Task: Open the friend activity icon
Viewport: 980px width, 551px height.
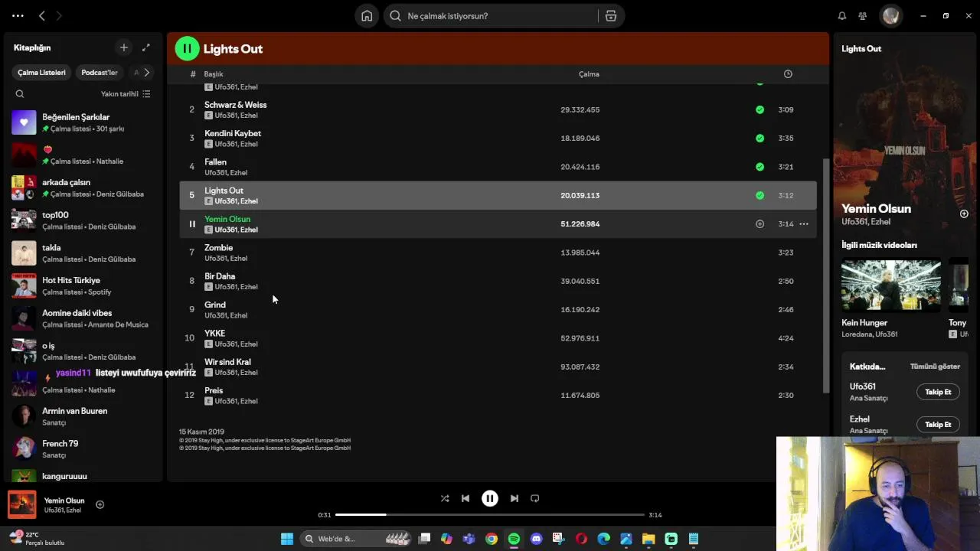Action: (863, 16)
